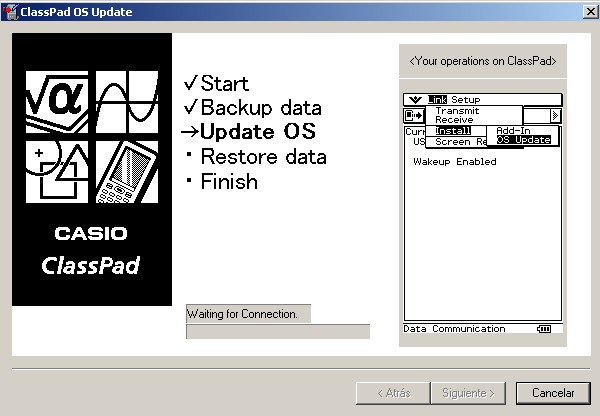This screenshot has width=600, height=416.
Task: Open the Link menu in ClassPad preview
Action: tap(437, 100)
